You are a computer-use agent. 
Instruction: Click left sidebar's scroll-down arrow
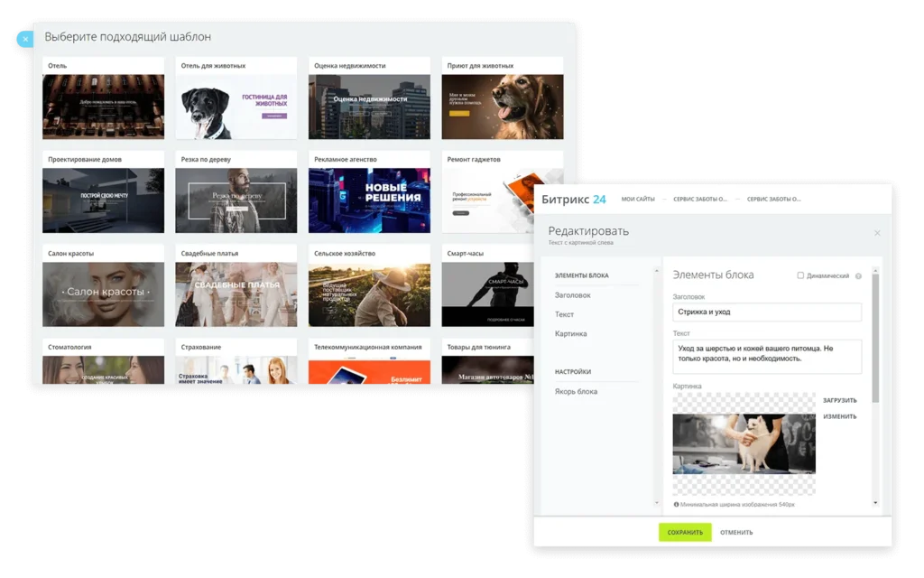[x=656, y=502]
